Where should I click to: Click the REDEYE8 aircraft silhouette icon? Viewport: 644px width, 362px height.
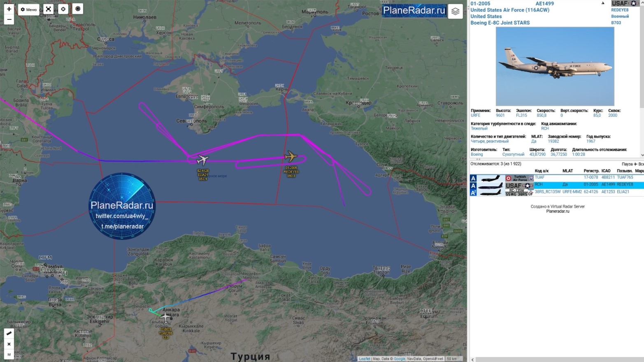[x=491, y=185]
